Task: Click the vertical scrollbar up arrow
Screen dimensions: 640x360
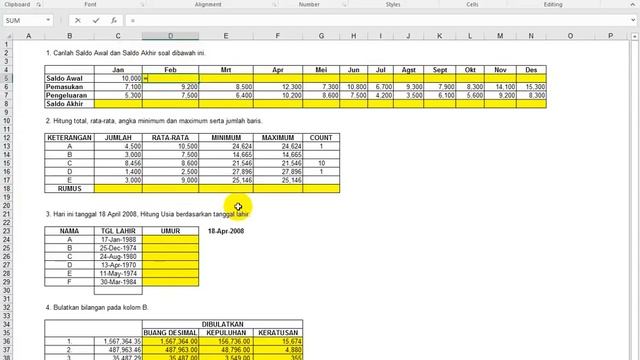Action: pos(634,36)
